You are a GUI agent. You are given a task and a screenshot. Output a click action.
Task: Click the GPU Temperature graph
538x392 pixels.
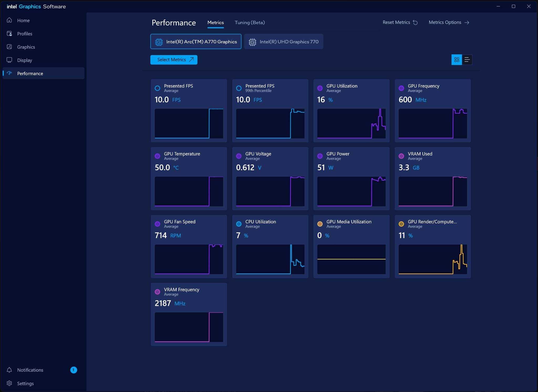click(x=189, y=191)
